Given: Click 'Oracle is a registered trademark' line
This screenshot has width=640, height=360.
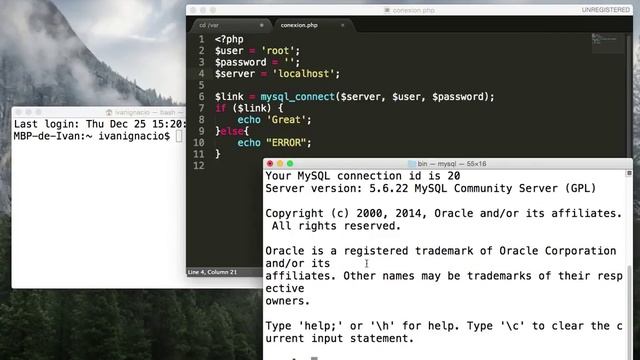Looking at the screenshot, I should point(441,251).
